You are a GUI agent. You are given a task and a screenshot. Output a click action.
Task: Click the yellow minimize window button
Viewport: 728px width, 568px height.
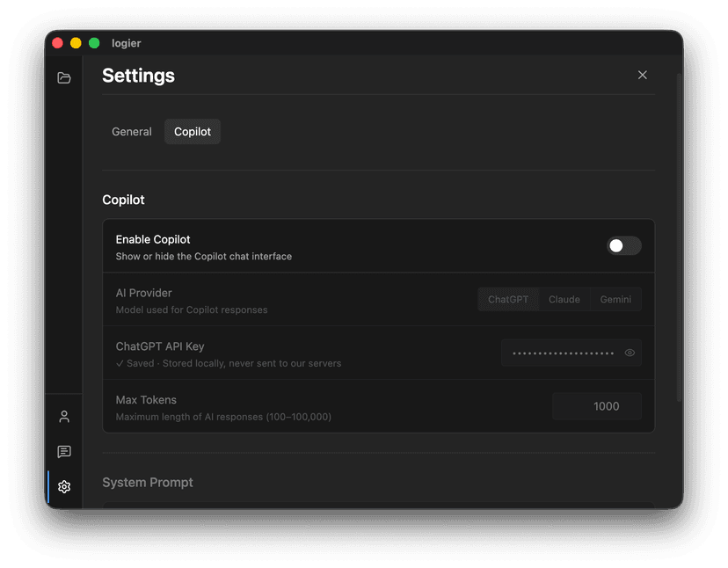[x=76, y=43]
